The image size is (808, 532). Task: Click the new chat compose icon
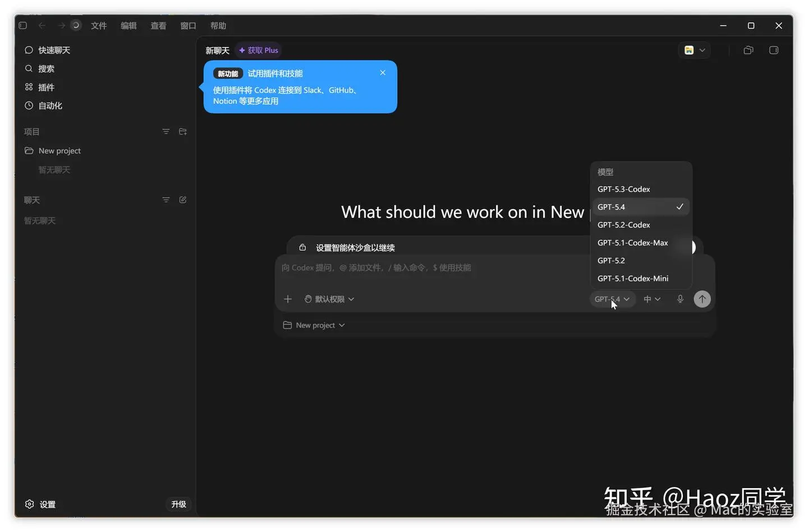(183, 200)
